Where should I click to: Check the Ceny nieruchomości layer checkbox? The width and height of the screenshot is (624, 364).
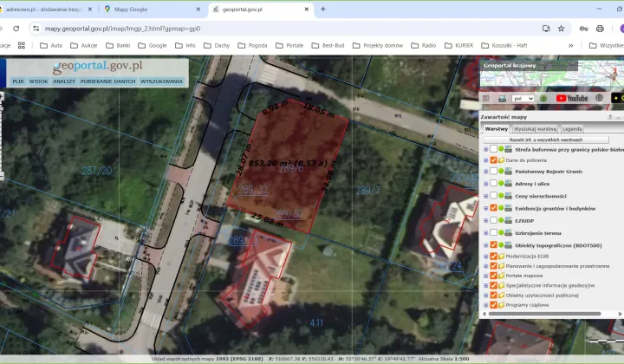pyautogui.click(x=493, y=196)
